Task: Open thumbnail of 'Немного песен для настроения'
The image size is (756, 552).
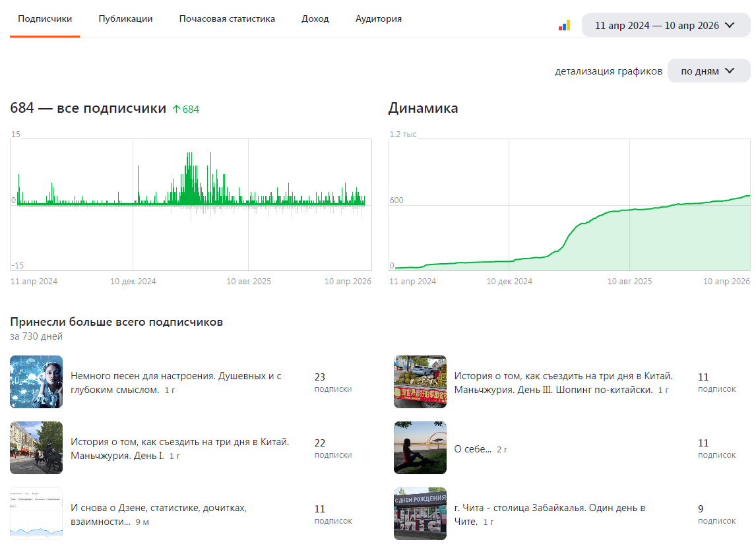Action: pyautogui.click(x=36, y=382)
